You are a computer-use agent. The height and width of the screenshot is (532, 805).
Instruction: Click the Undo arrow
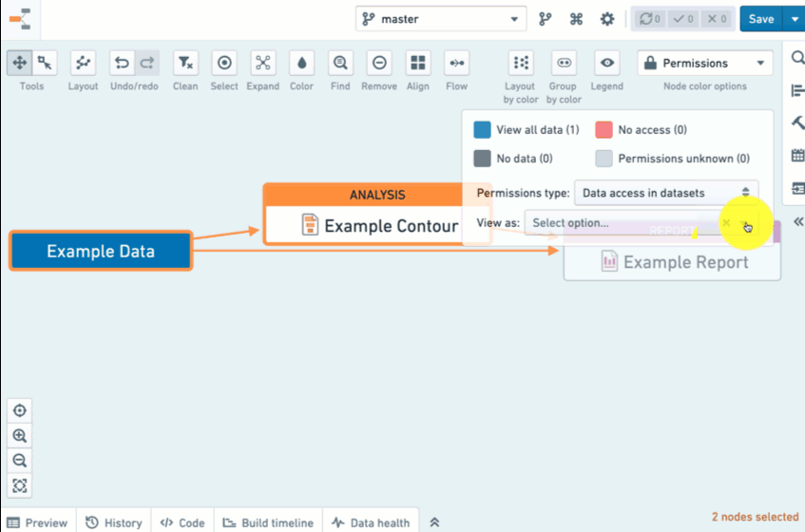[123, 63]
